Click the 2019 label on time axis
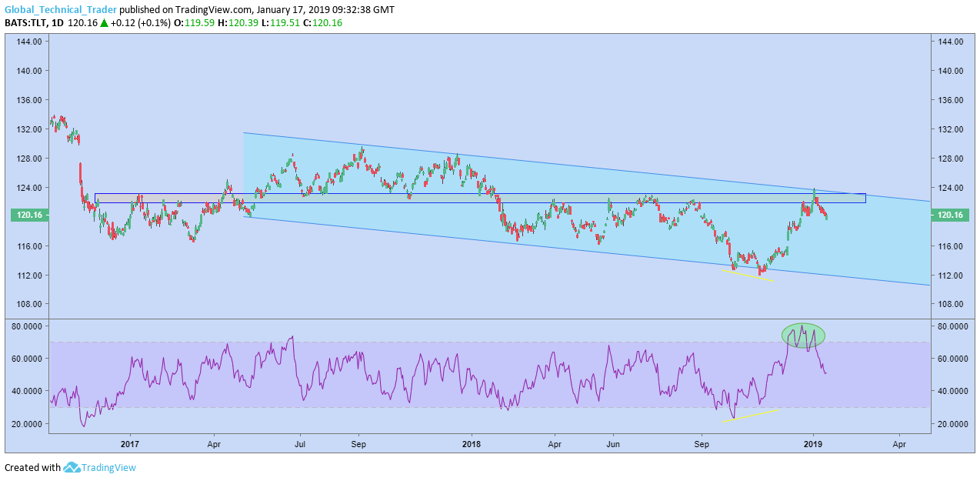 click(814, 444)
